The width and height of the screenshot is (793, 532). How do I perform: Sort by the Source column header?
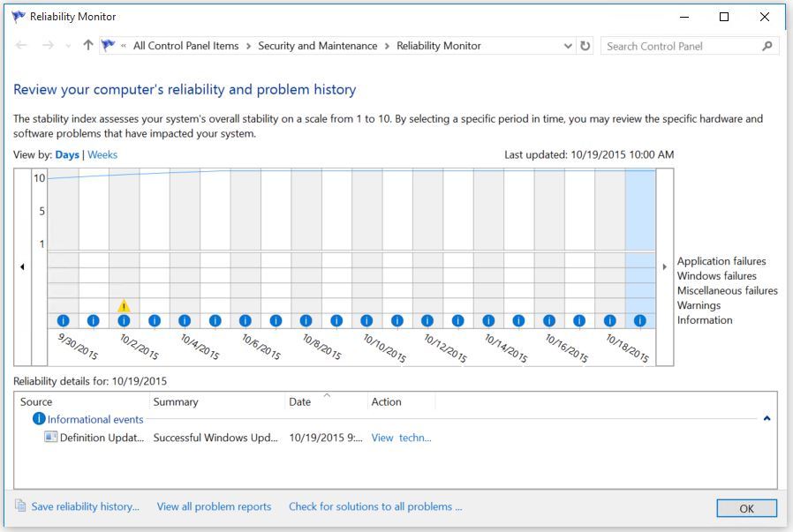point(83,401)
